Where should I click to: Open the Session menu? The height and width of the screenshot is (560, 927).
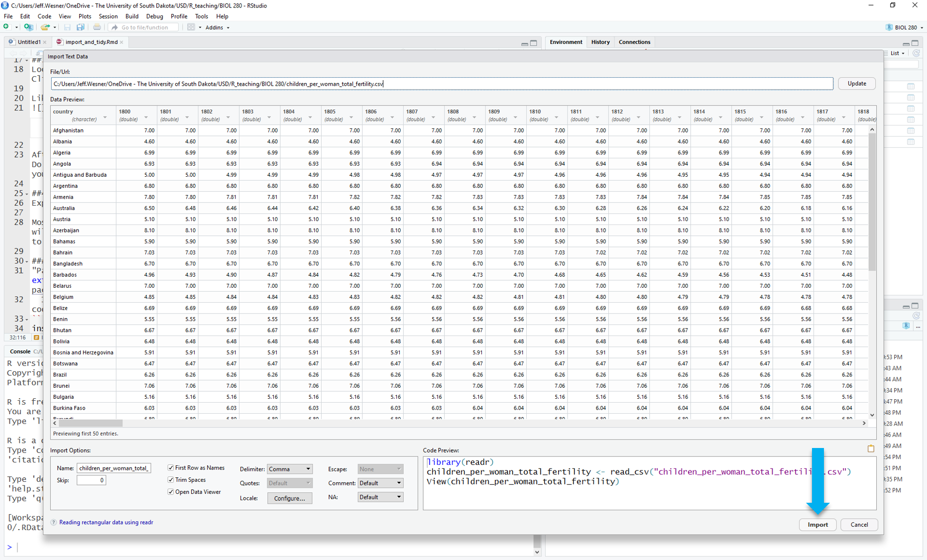click(108, 16)
